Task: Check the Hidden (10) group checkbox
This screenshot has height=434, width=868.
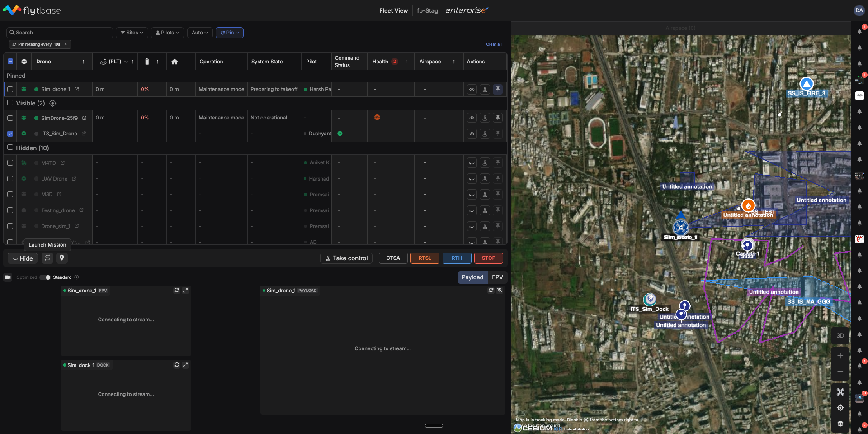Action: pyautogui.click(x=10, y=147)
